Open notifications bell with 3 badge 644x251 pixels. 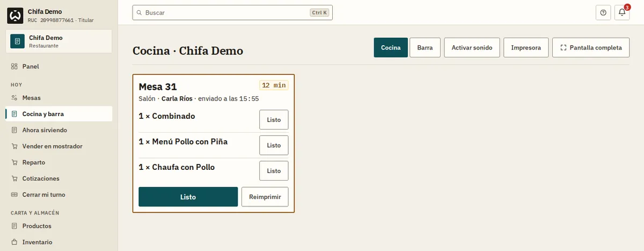pyautogui.click(x=622, y=12)
